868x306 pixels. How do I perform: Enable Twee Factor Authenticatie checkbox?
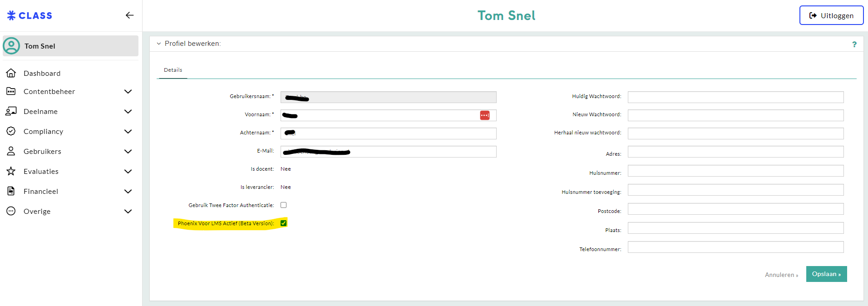pos(283,205)
